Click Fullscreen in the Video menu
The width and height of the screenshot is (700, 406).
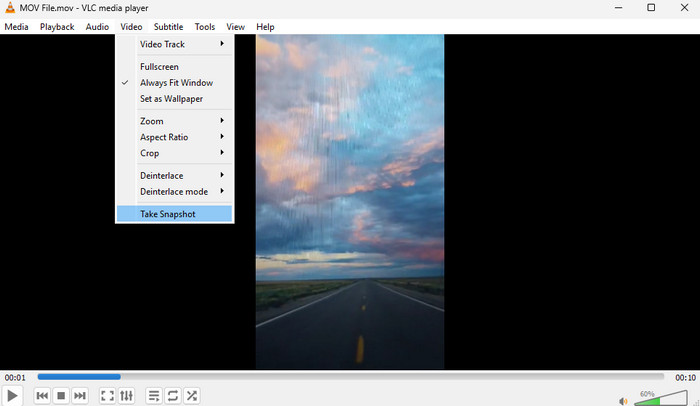(x=160, y=67)
